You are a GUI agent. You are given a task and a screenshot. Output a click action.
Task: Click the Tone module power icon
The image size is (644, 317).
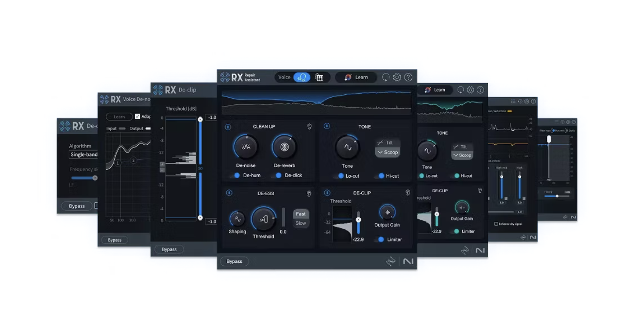pos(327,126)
